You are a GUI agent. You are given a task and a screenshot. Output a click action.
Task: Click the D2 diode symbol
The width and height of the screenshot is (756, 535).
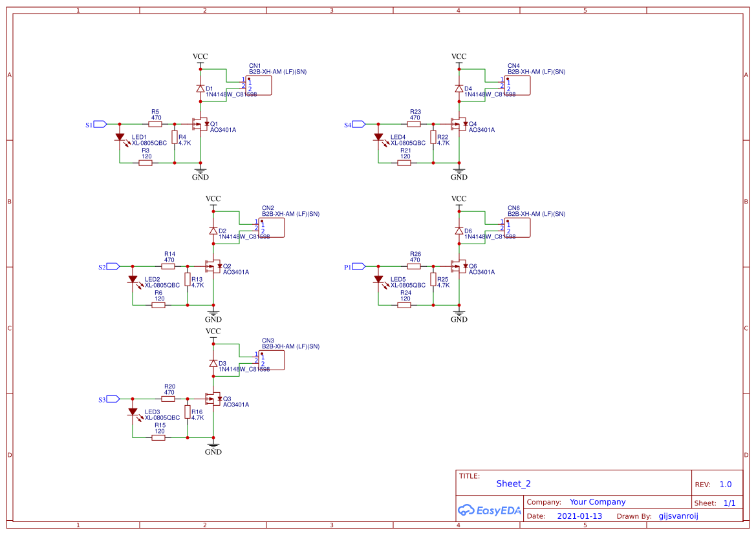[213, 231]
